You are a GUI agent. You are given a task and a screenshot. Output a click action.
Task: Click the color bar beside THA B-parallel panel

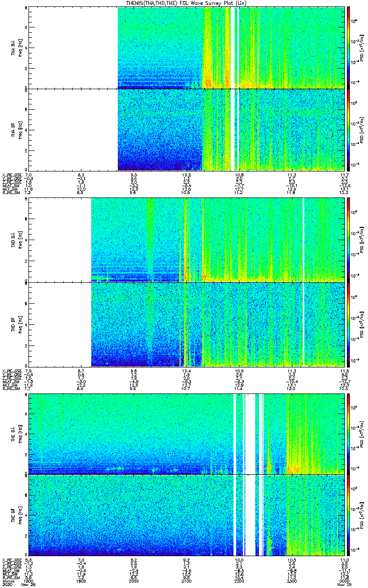pos(348,129)
